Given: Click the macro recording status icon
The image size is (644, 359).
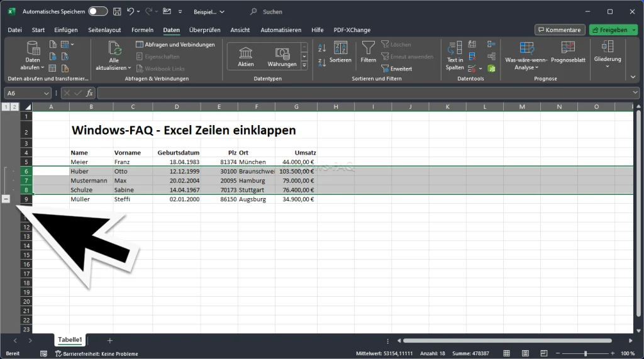Looking at the screenshot, I should coord(43,354).
